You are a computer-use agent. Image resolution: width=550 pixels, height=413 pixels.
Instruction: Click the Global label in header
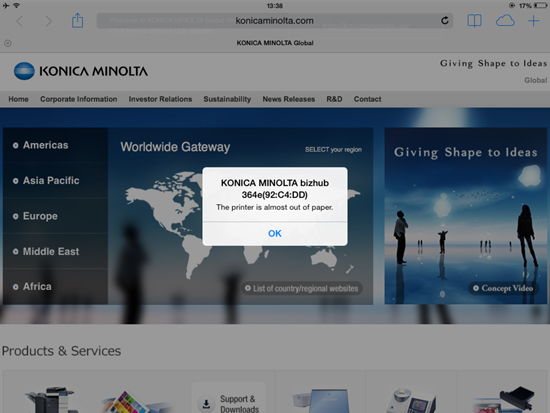(536, 80)
